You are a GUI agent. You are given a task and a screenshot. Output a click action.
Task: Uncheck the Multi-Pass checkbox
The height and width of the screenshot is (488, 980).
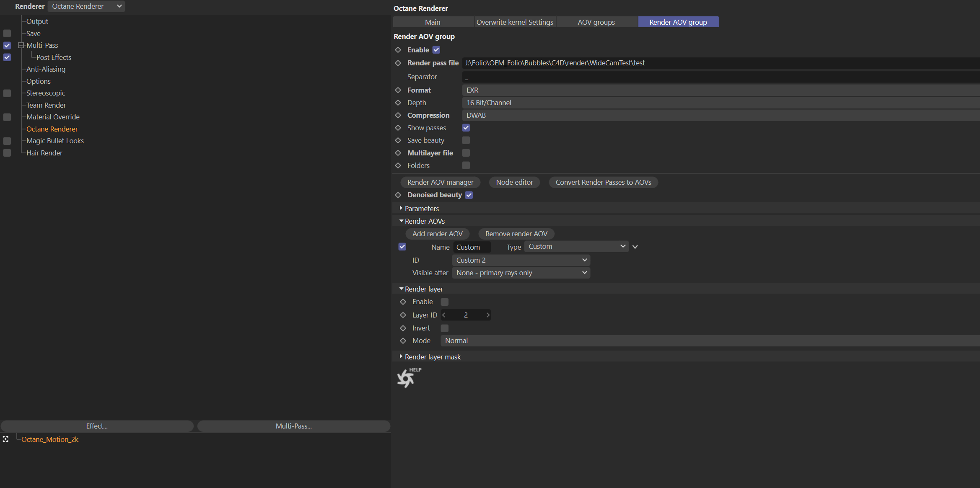(7, 45)
